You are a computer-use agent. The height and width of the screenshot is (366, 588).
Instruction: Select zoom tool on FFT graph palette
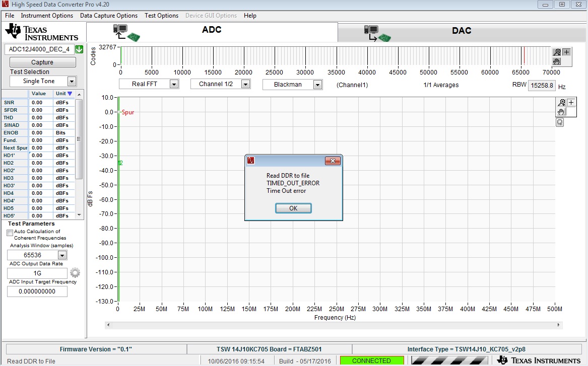561,102
